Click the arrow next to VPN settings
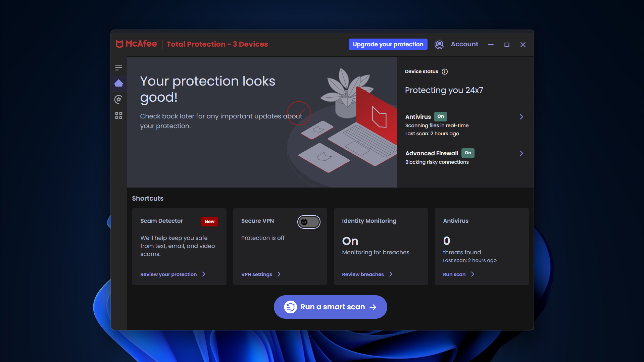This screenshot has width=644, height=362. (x=279, y=274)
